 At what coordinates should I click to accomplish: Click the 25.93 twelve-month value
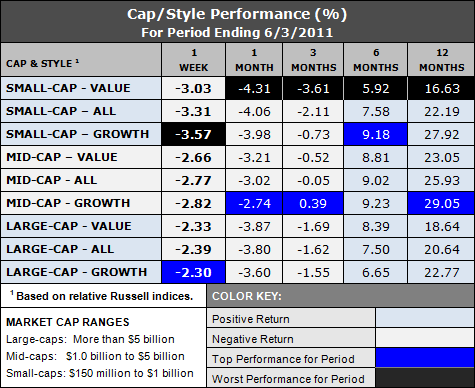tap(441, 180)
